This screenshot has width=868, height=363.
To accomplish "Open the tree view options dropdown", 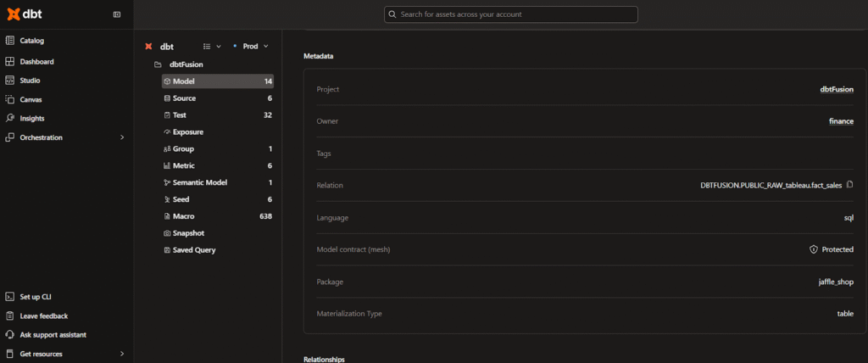I will click(x=211, y=46).
